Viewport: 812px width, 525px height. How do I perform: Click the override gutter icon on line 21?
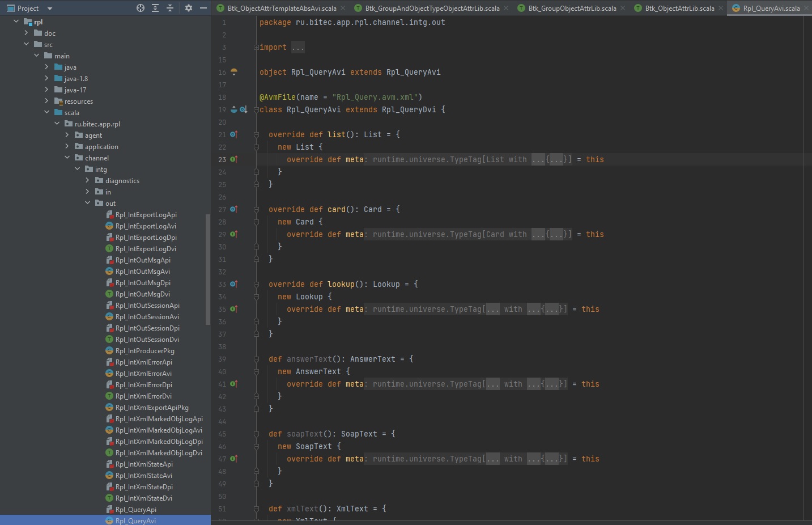click(233, 134)
